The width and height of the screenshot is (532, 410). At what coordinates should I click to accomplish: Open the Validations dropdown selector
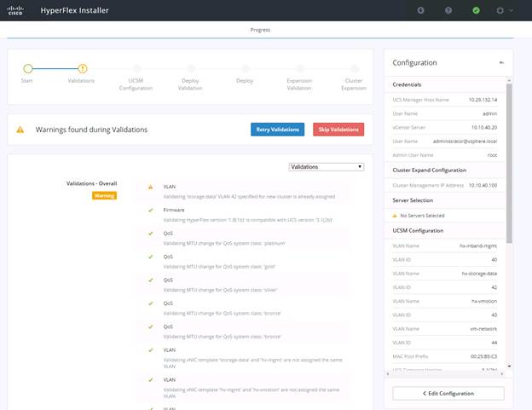327,167
